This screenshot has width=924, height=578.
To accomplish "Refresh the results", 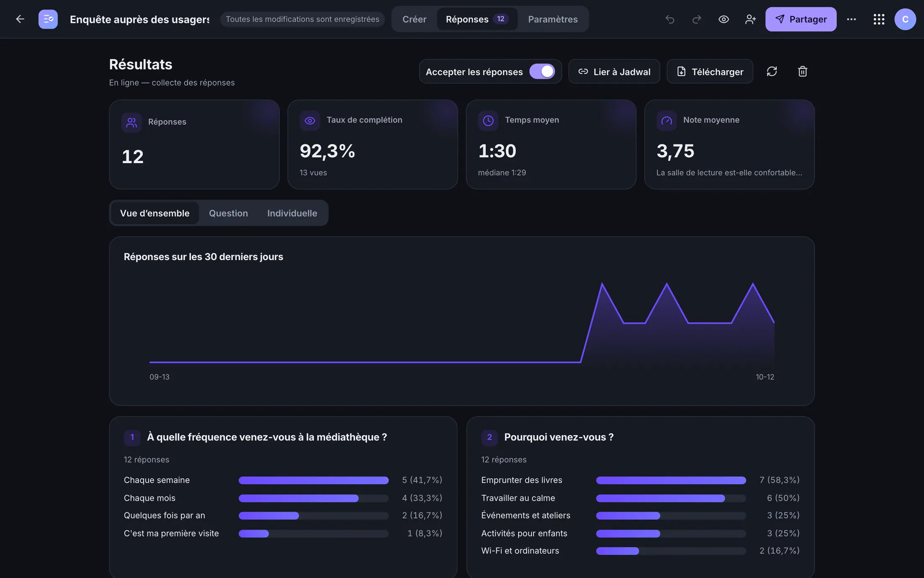I will [772, 71].
